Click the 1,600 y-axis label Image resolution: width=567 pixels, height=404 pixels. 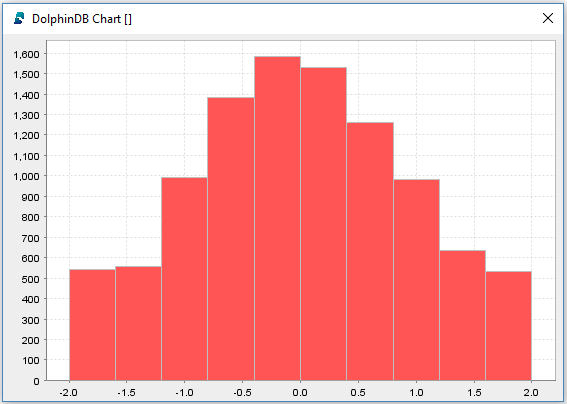(x=26, y=54)
